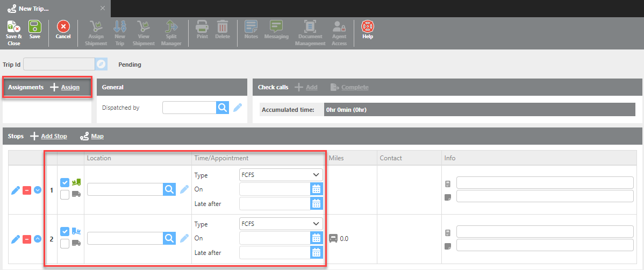The image size is (644, 270).
Task: Click the search icon for stop 2 location
Action: pyautogui.click(x=169, y=238)
